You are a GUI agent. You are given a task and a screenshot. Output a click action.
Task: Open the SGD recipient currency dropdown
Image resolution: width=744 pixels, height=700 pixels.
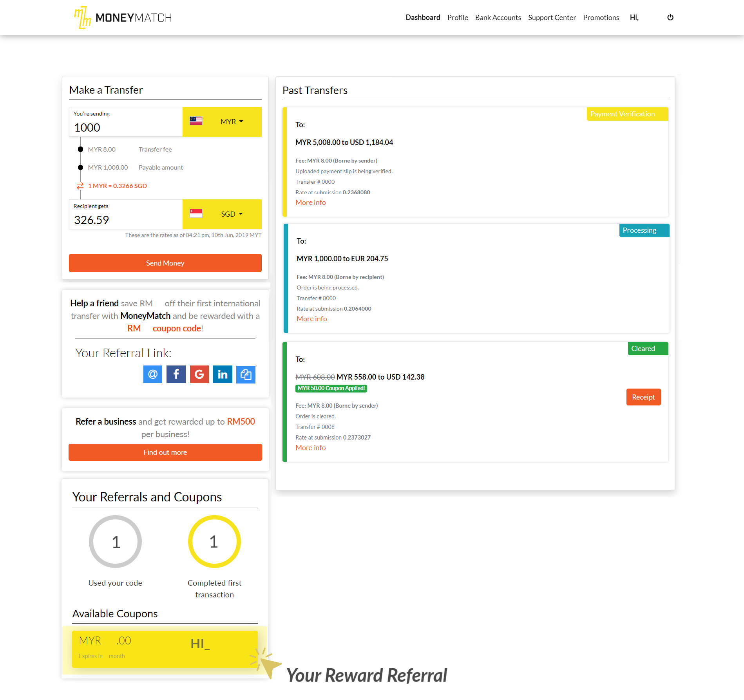click(222, 214)
